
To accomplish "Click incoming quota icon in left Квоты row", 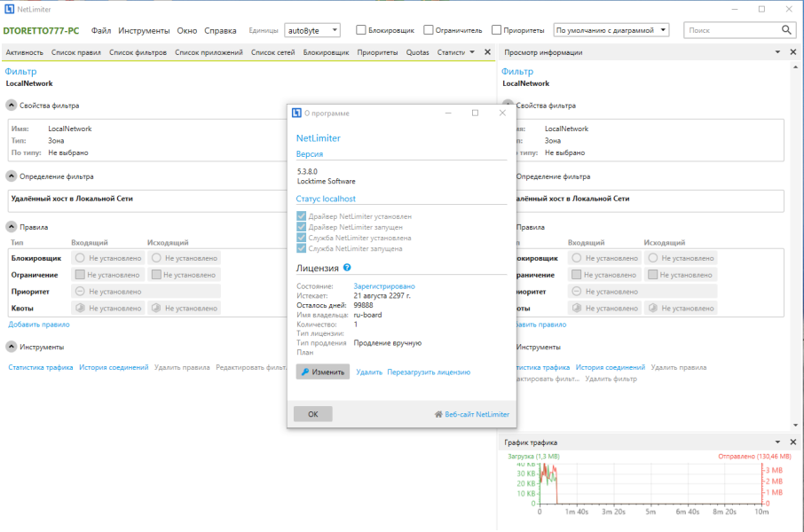I will click(x=80, y=308).
